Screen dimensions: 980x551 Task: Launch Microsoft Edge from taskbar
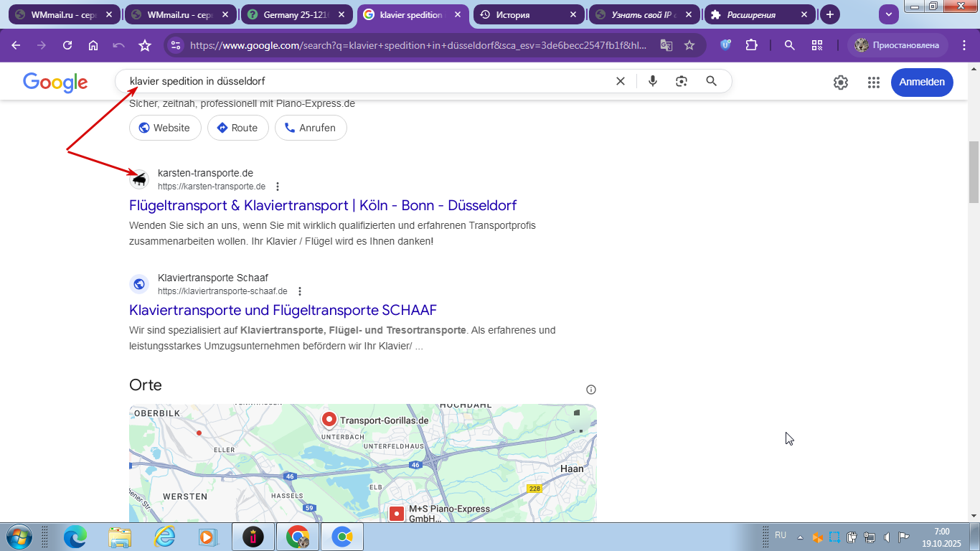(x=75, y=537)
